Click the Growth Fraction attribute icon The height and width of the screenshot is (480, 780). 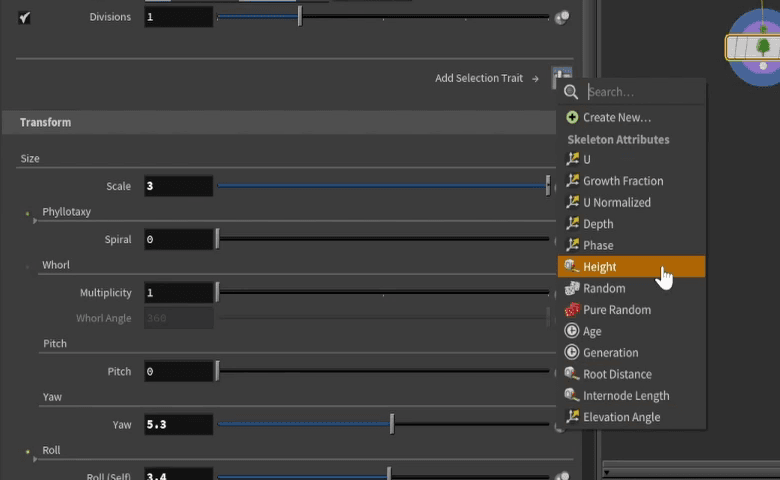click(572, 181)
